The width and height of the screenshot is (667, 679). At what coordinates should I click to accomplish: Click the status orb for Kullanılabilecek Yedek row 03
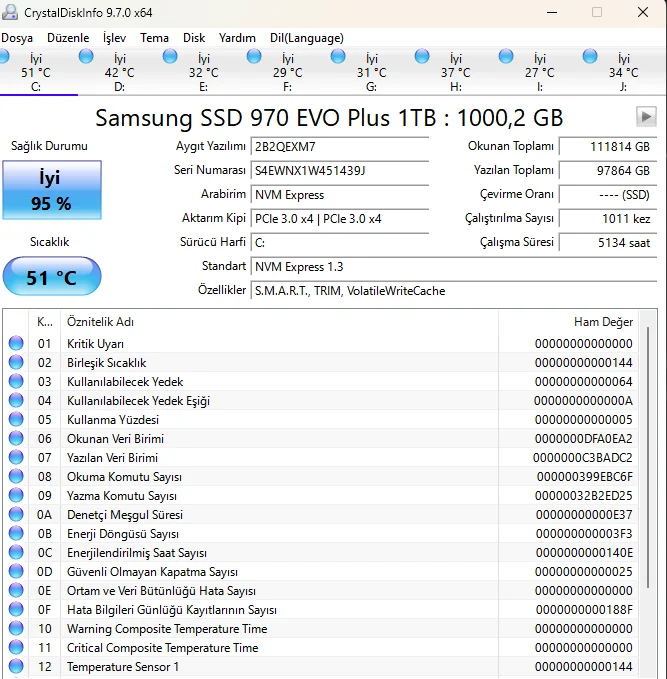coord(16,381)
